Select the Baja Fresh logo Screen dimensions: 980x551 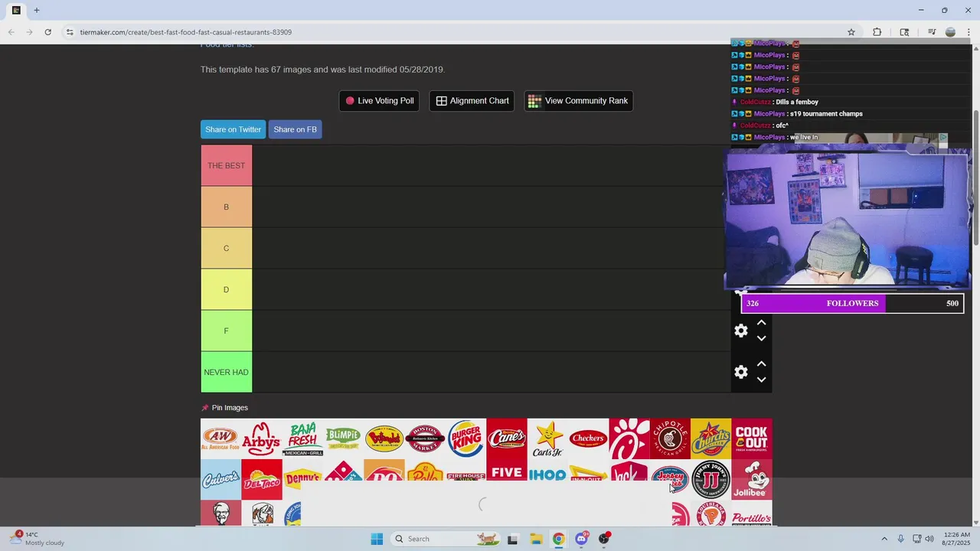[302, 439]
